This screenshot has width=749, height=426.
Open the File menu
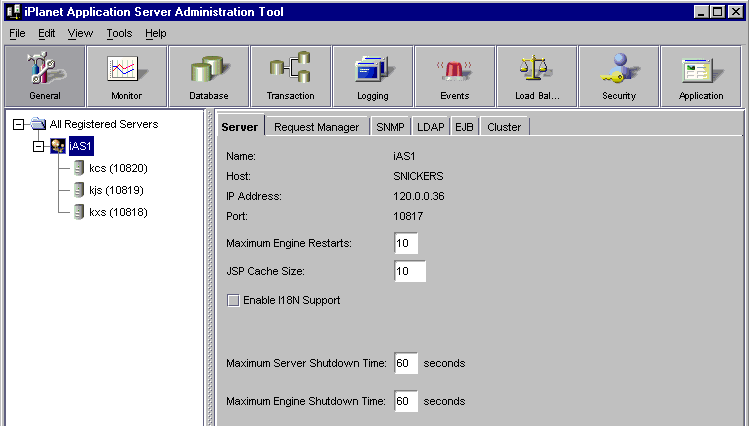tap(17, 33)
